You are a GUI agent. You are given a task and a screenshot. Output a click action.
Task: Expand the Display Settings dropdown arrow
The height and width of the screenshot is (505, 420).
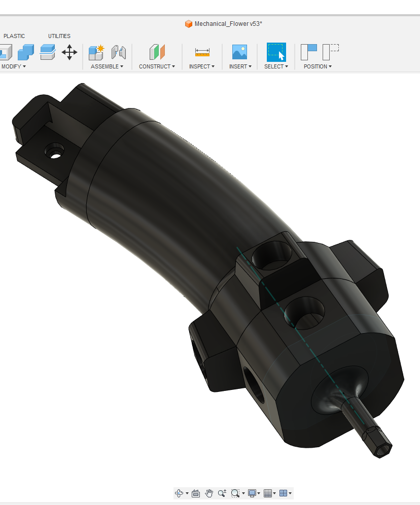click(x=259, y=493)
